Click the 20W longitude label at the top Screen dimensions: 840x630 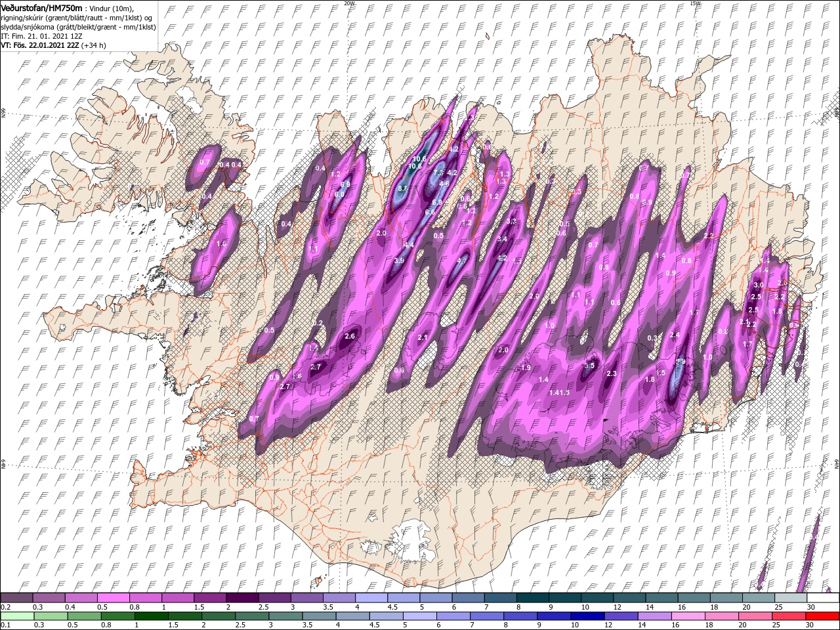tap(348, 3)
